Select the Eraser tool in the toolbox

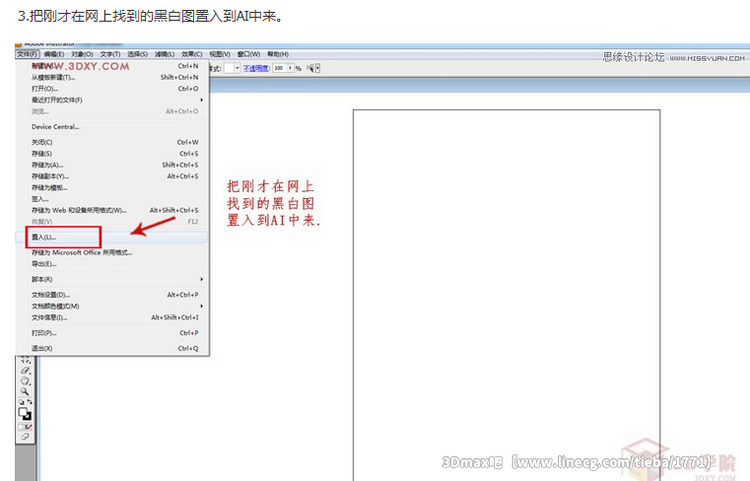coord(25,370)
